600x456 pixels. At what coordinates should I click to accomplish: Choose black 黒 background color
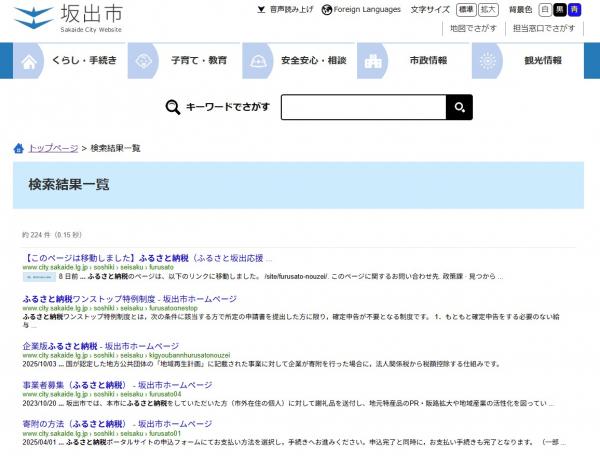click(x=560, y=10)
